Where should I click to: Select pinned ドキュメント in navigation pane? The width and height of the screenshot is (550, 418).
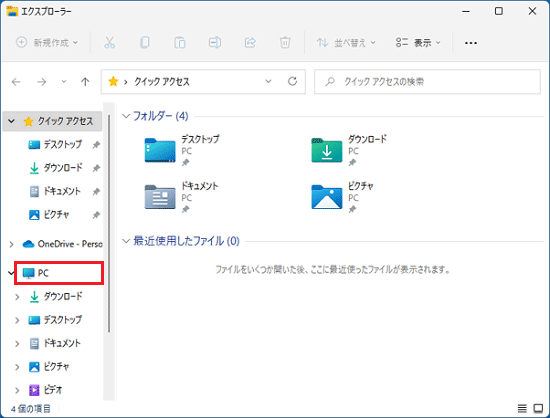62,191
